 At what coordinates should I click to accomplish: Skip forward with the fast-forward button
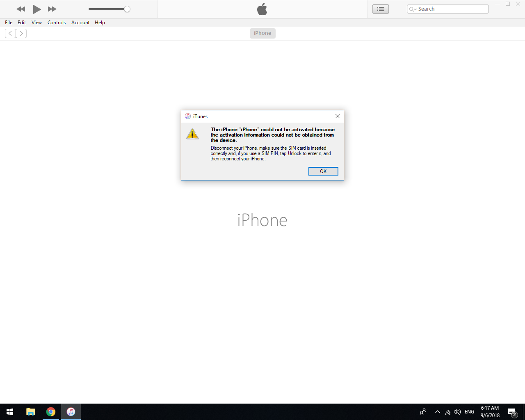(52, 9)
